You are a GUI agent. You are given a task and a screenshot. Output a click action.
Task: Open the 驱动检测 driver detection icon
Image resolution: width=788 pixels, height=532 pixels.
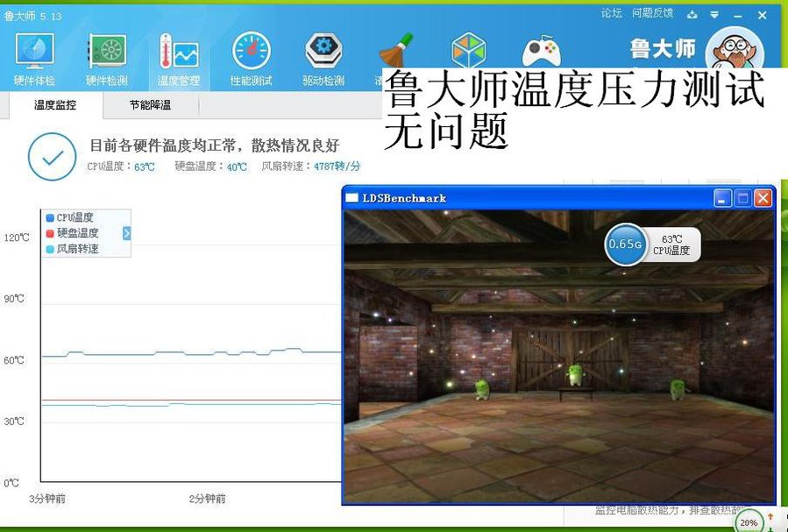pyautogui.click(x=323, y=58)
